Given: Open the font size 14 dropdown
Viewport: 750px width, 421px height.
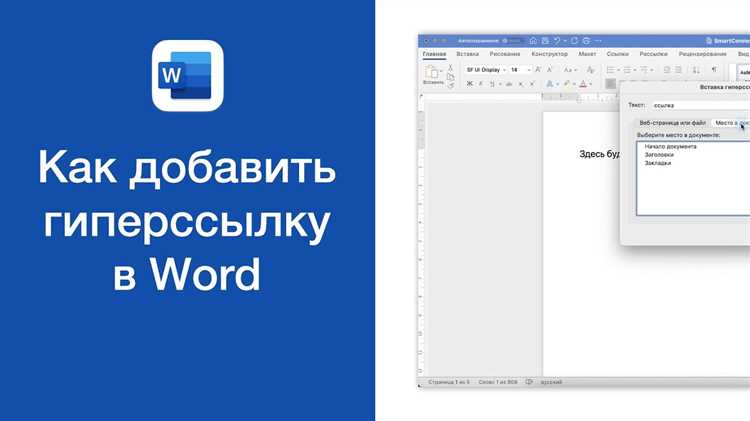Looking at the screenshot, I should pos(529,70).
